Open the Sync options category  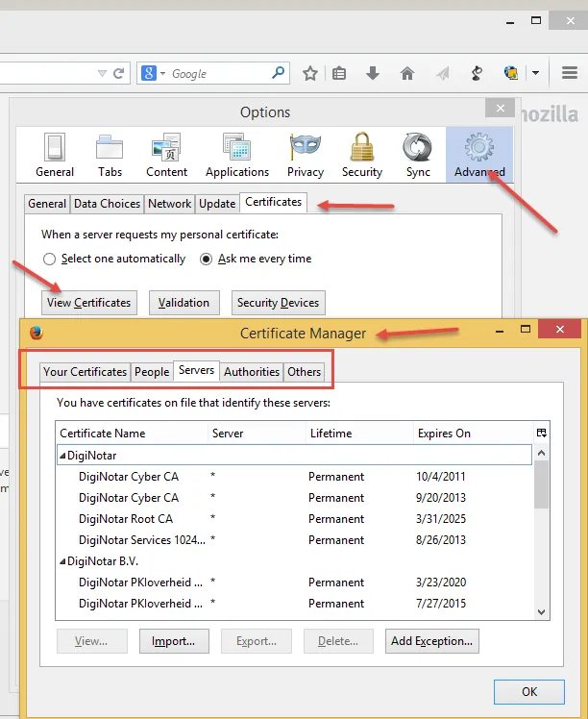click(418, 155)
